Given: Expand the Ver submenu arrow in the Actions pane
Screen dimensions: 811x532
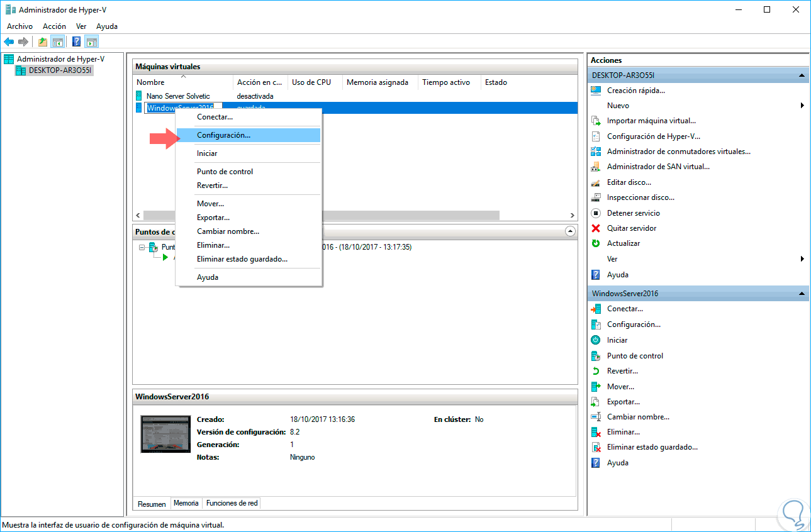Looking at the screenshot, I should [802, 259].
